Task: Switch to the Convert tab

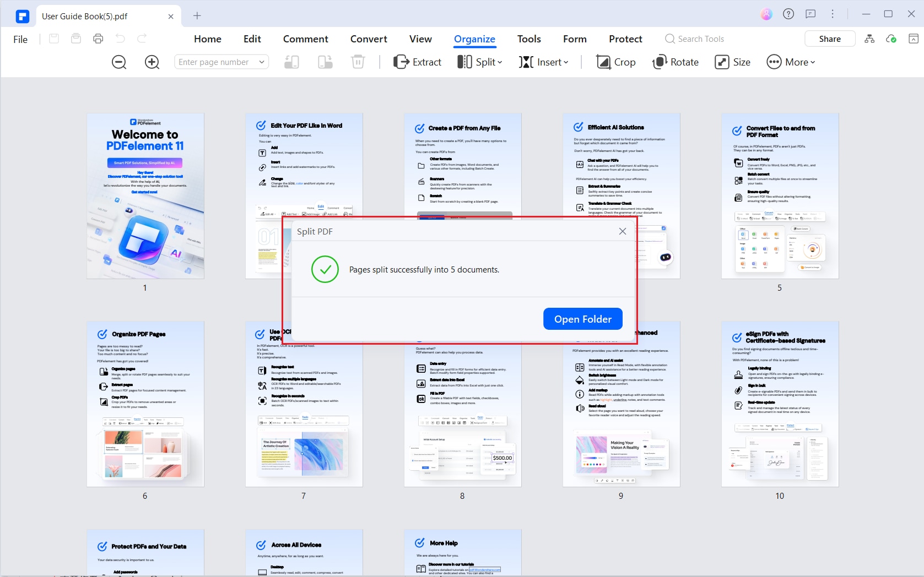Action: [x=369, y=39]
